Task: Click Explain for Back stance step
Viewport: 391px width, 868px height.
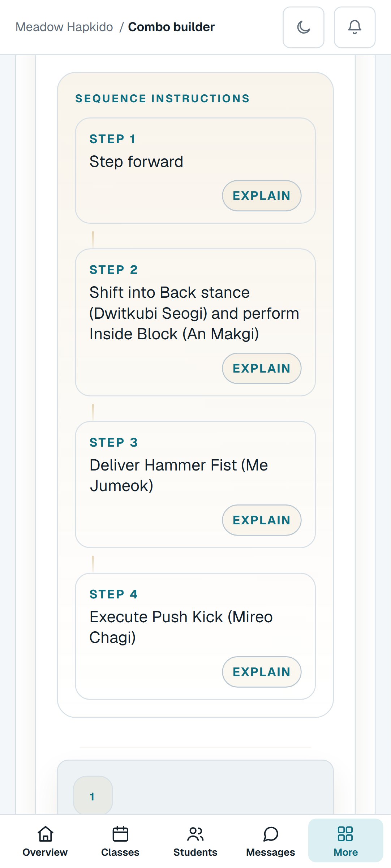Action: coord(262,369)
